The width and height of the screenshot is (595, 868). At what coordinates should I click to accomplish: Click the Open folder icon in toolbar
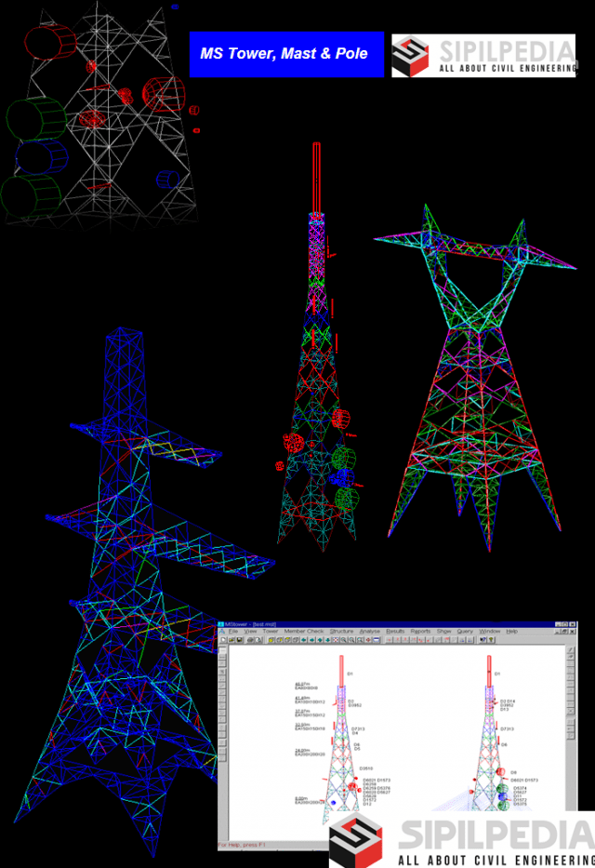pos(231,641)
